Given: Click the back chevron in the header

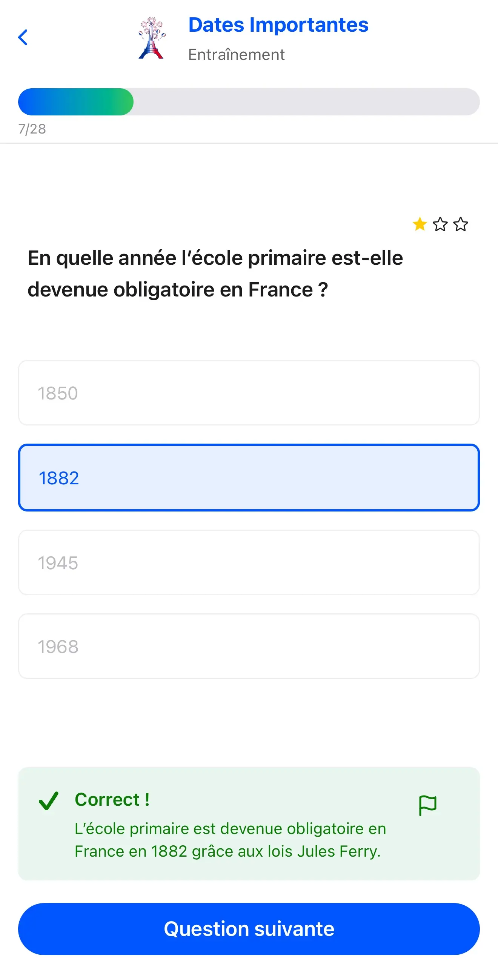Looking at the screenshot, I should (x=24, y=37).
